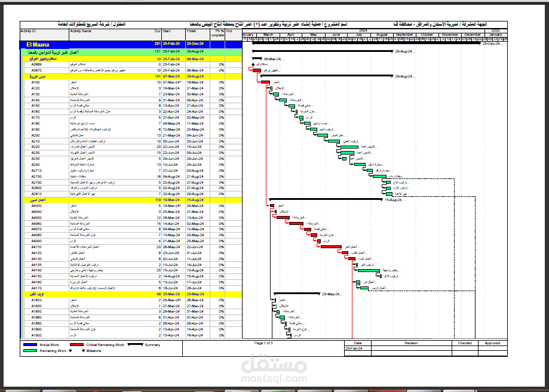Select activity ID A2810 cell

coord(36,194)
